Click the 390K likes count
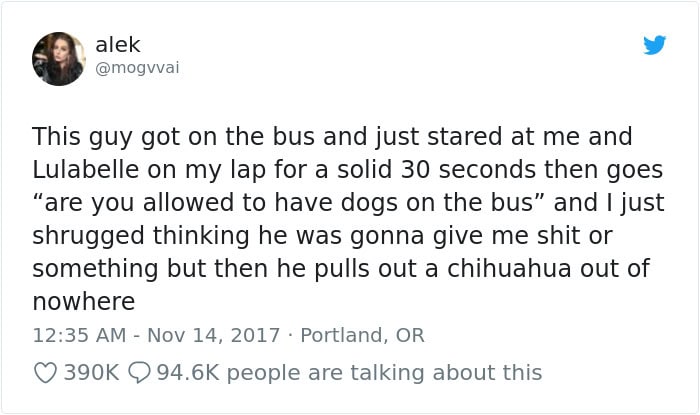 click(x=92, y=373)
